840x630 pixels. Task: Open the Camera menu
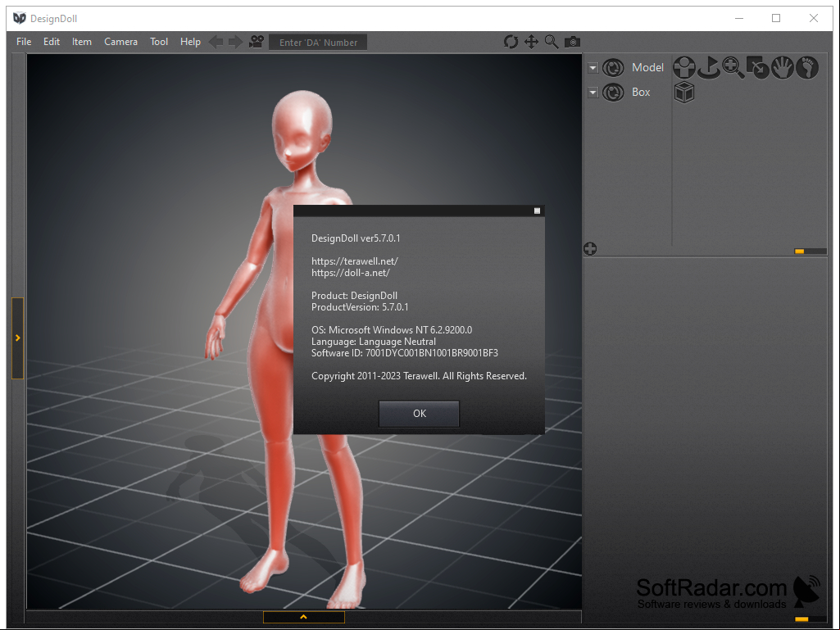click(121, 42)
